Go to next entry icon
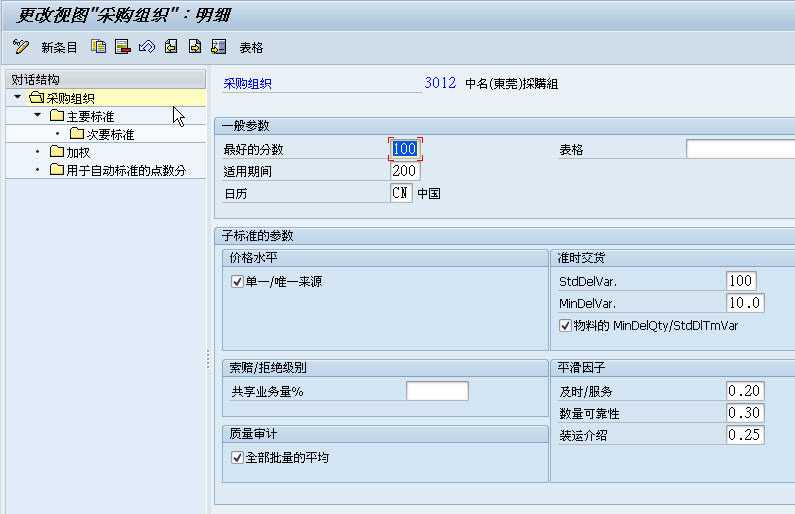 click(x=195, y=47)
